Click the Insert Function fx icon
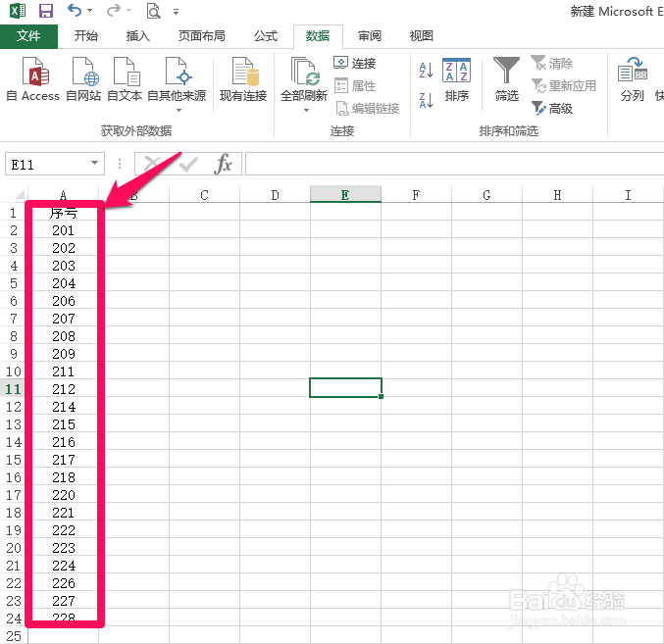Viewport: 664px width, 644px height. click(223, 164)
